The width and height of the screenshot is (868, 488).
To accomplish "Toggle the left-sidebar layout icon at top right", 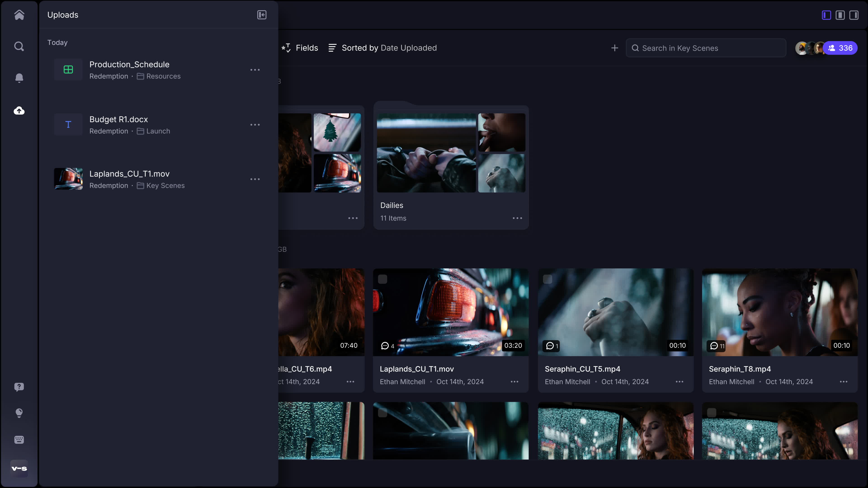I will coord(826,15).
